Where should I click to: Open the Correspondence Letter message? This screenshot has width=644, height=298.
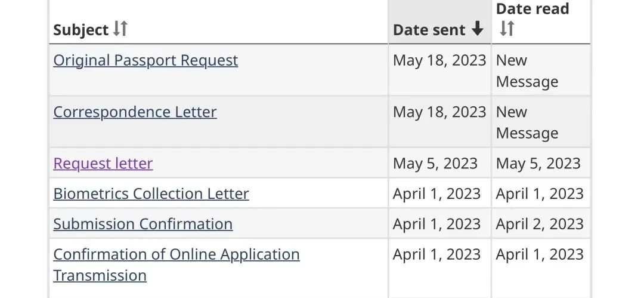[135, 112]
